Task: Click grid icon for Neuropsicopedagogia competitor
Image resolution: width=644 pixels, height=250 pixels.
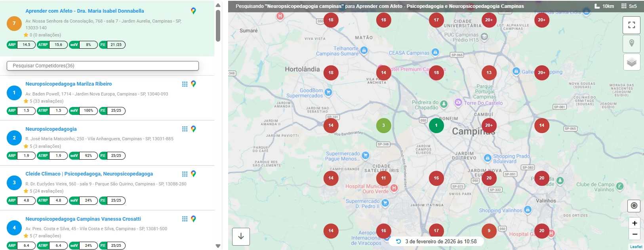Action: pyautogui.click(x=185, y=129)
